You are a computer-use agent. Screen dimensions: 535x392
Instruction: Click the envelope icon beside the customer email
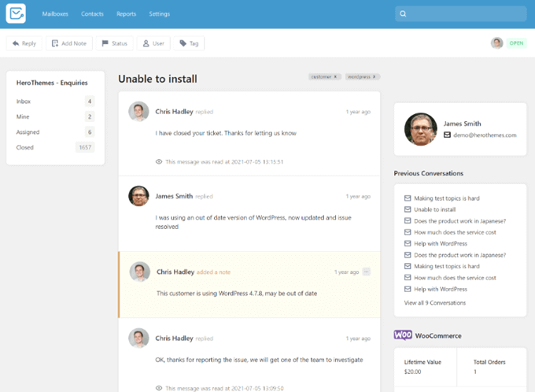[447, 135]
